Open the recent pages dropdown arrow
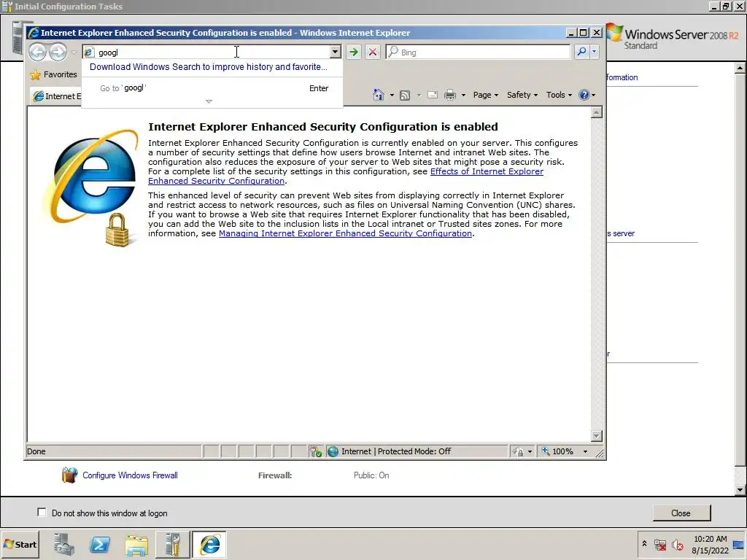This screenshot has width=747, height=560. tap(74, 52)
